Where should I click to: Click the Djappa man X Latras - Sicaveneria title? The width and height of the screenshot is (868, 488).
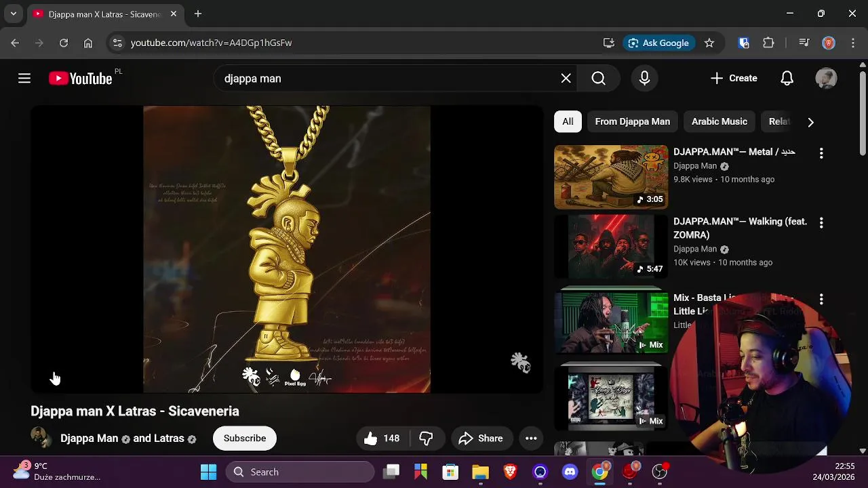pyautogui.click(x=135, y=411)
